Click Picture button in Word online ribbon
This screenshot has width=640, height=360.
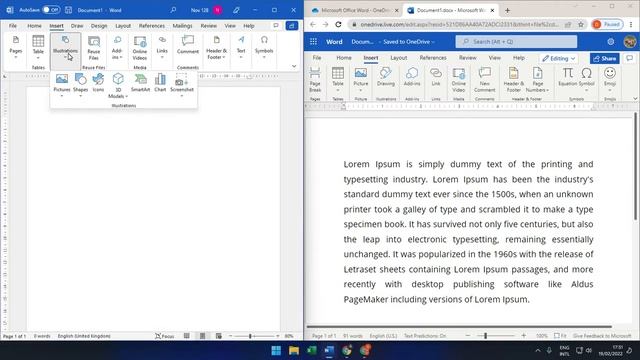click(x=360, y=79)
